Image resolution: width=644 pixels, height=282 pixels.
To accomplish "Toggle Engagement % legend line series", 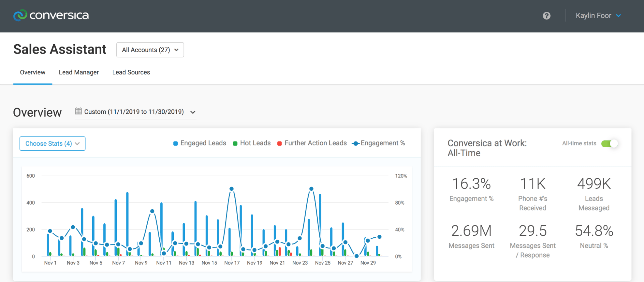I will [378, 143].
